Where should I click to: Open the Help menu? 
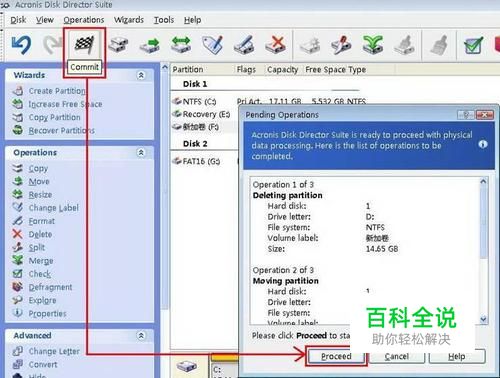coord(192,20)
